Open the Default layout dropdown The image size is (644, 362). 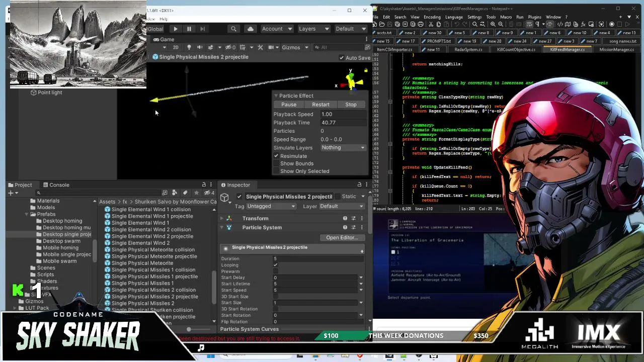click(x=350, y=29)
